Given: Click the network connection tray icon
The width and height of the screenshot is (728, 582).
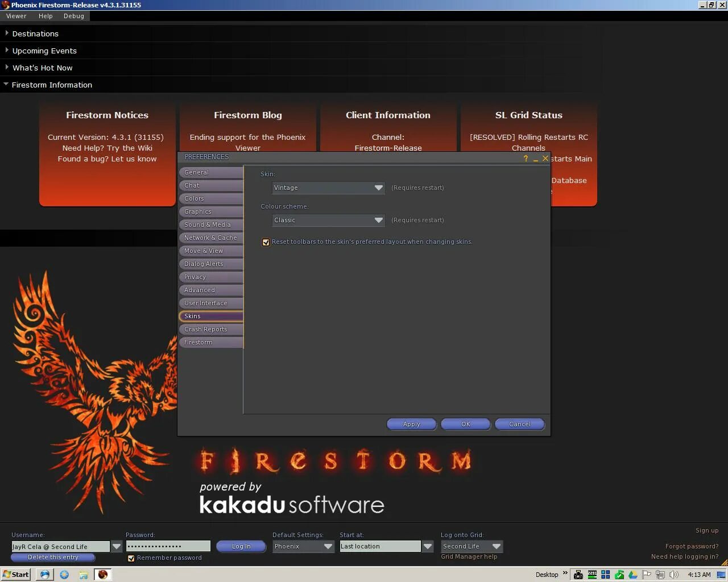Looking at the screenshot, I should (660, 575).
